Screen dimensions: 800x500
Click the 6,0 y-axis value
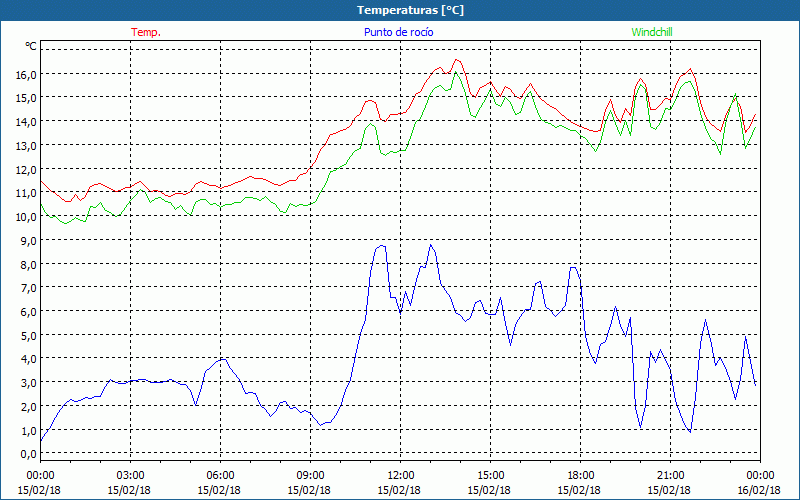(x=29, y=312)
